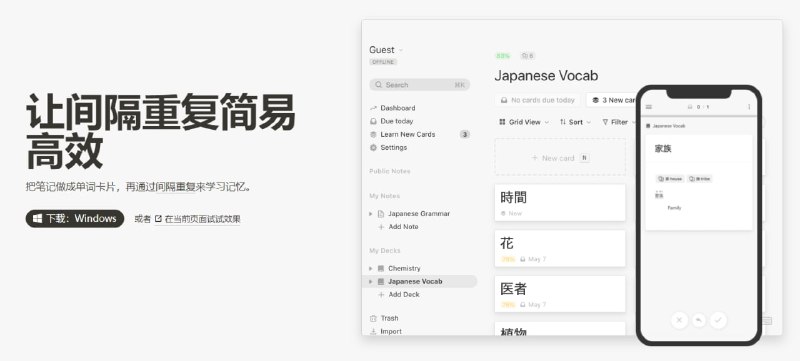Screen dimensions: 800x361
Task: Click the 3 badge next to Learn New Cards
Action: pyautogui.click(x=464, y=135)
